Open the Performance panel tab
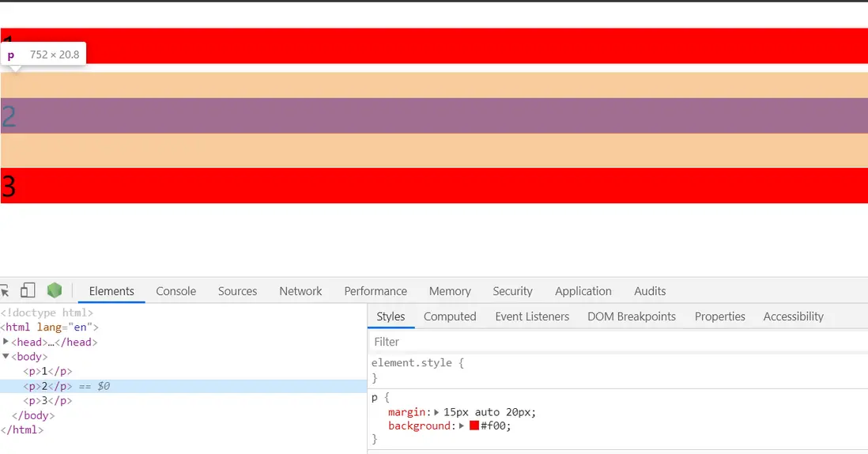This screenshot has width=868, height=454. (376, 291)
